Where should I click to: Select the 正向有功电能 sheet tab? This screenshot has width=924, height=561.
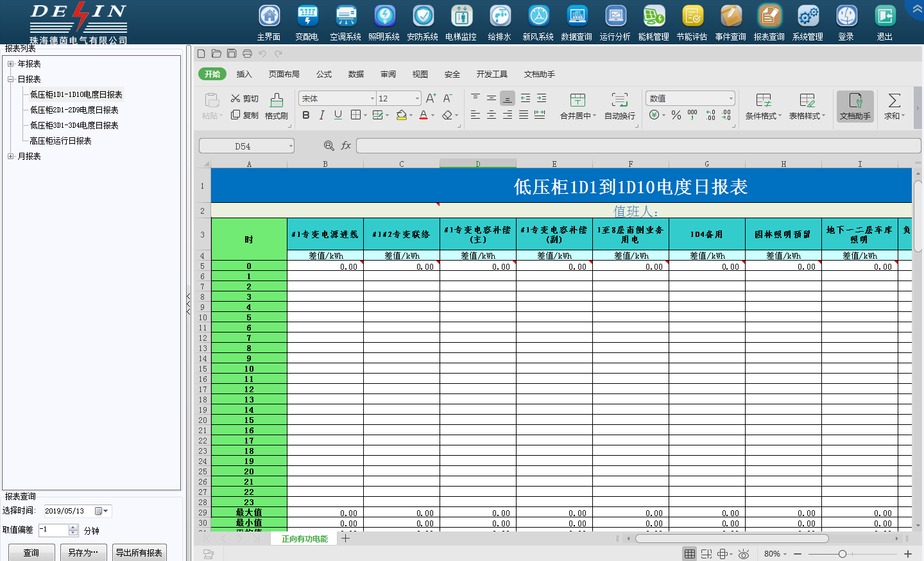point(305,539)
